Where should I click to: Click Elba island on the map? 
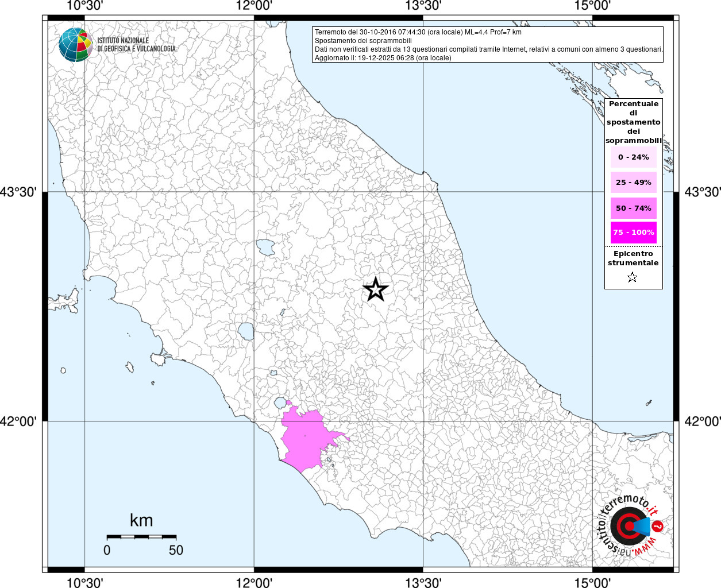64,300
